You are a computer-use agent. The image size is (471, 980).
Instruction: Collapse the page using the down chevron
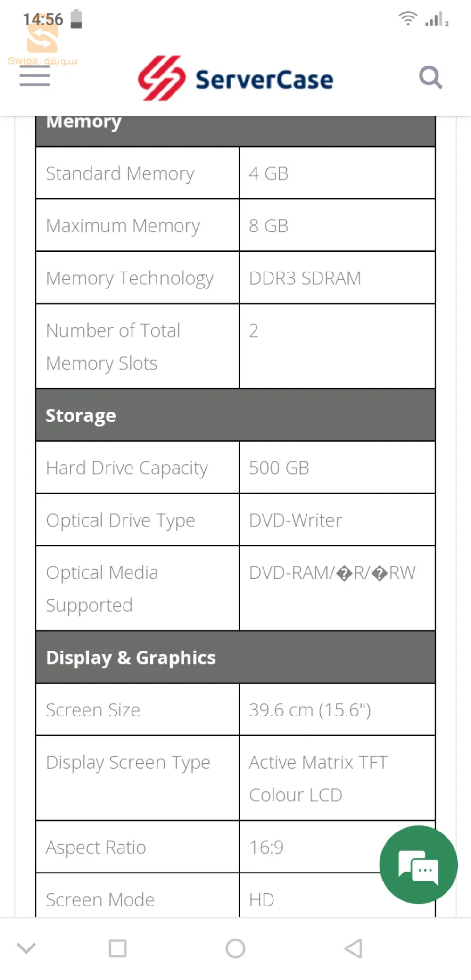pos(27,948)
